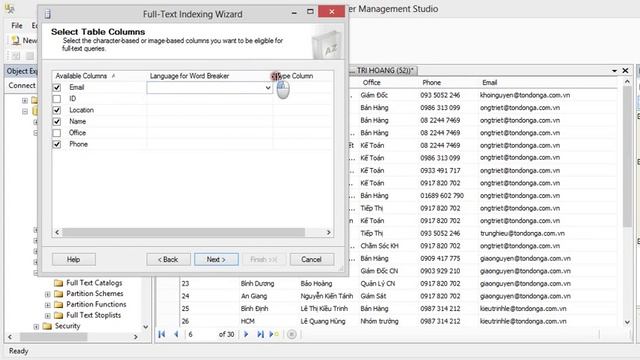Go to next record in grid
Screen dimensions: 640x360
[x=246, y=334]
